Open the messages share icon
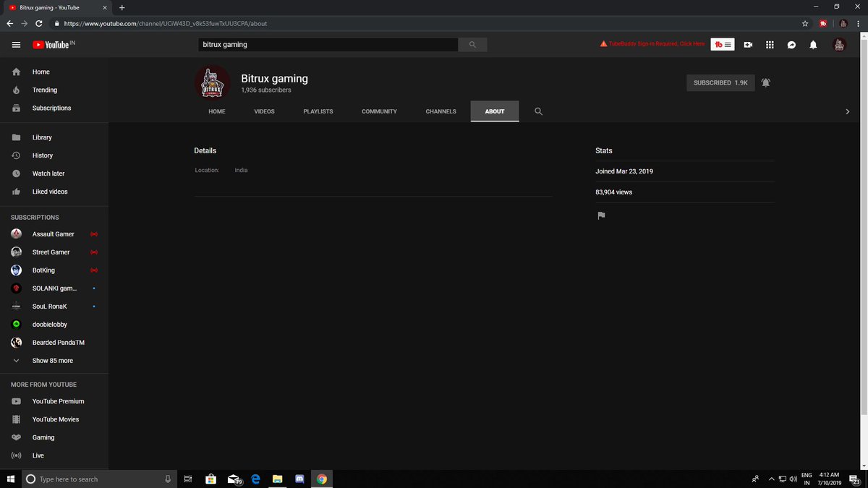Viewport: 868px width, 488px height. [791, 45]
